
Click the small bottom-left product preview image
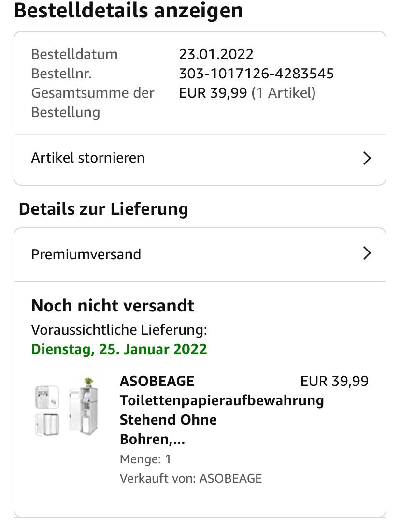tap(47, 424)
